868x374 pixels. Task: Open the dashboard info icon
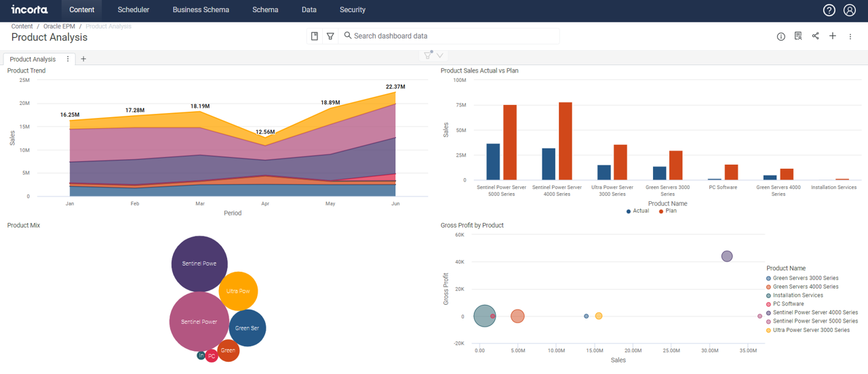point(781,37)
